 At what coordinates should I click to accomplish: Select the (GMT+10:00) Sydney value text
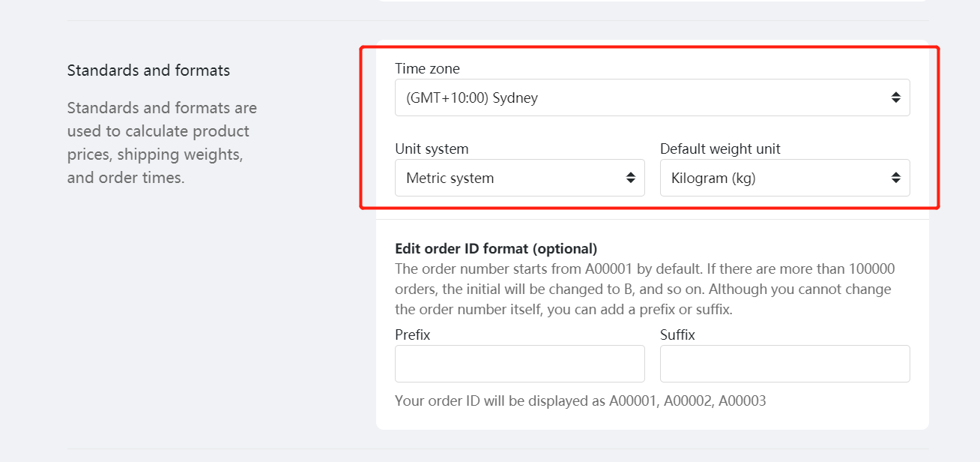(x=472, y=97)
